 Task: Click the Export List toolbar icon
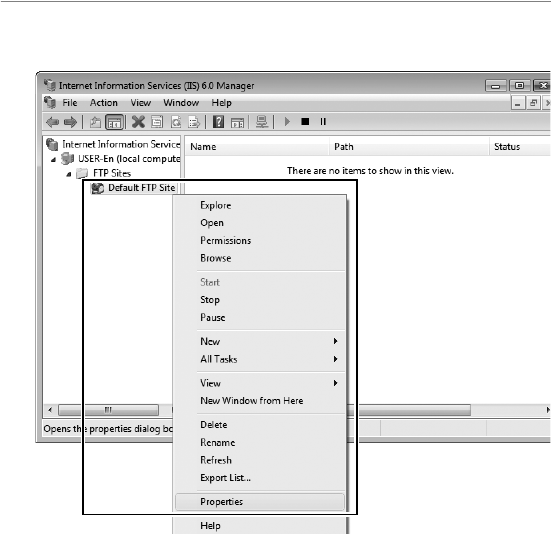click(194, 122)
